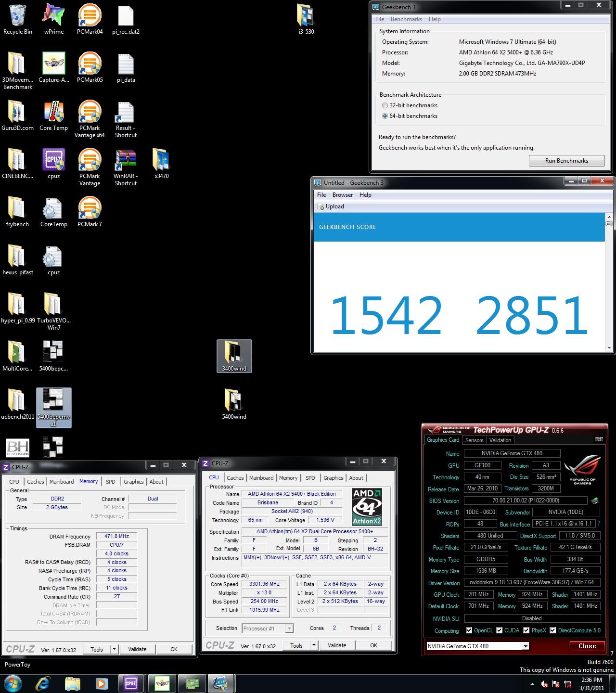
Task: Launch the PCMark05 shortcut
Action: pos(90,68)
